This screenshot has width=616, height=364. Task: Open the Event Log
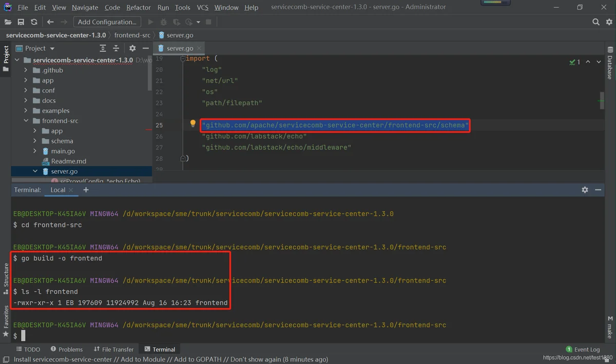pos(583,349)
